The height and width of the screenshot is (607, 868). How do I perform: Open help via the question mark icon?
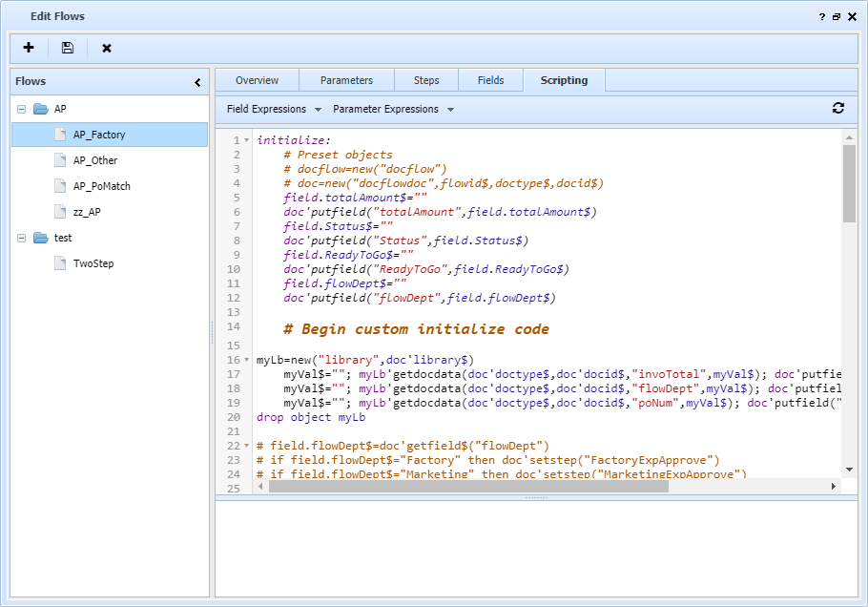[820, 15]
